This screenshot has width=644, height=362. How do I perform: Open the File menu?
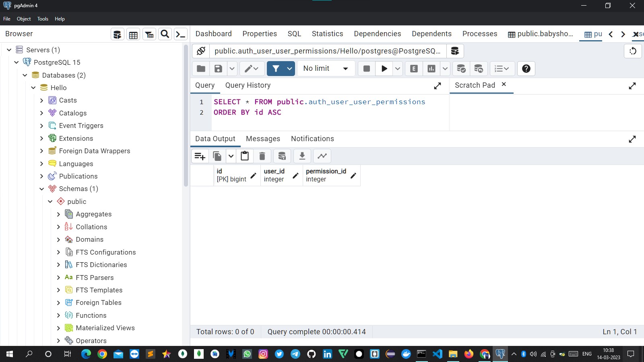point(7,19)
